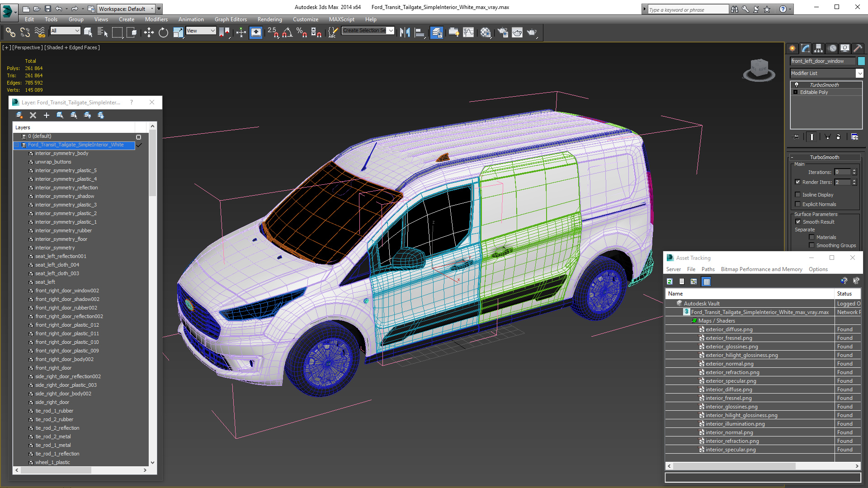Image resolution: width=868 pixels, height=488 pixels.
Task: Click object color swatch beside name field
Action: [861, 61]
